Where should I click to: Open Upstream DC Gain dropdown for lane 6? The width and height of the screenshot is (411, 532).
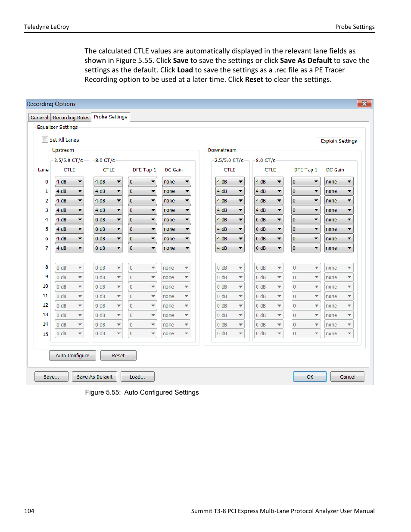pos(176,239)
